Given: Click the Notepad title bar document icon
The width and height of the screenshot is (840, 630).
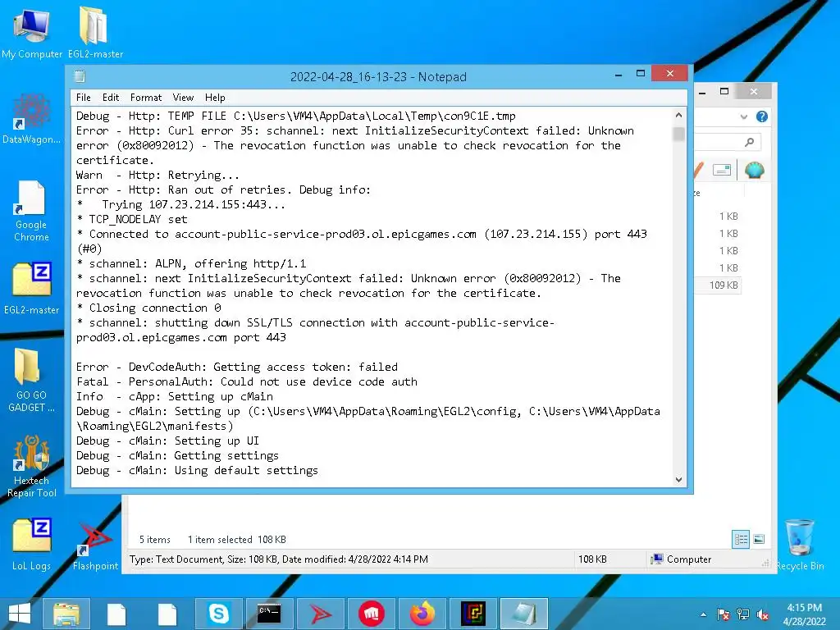Looking at the screenshot, I should pyautogui.click(x=80, y=76).
